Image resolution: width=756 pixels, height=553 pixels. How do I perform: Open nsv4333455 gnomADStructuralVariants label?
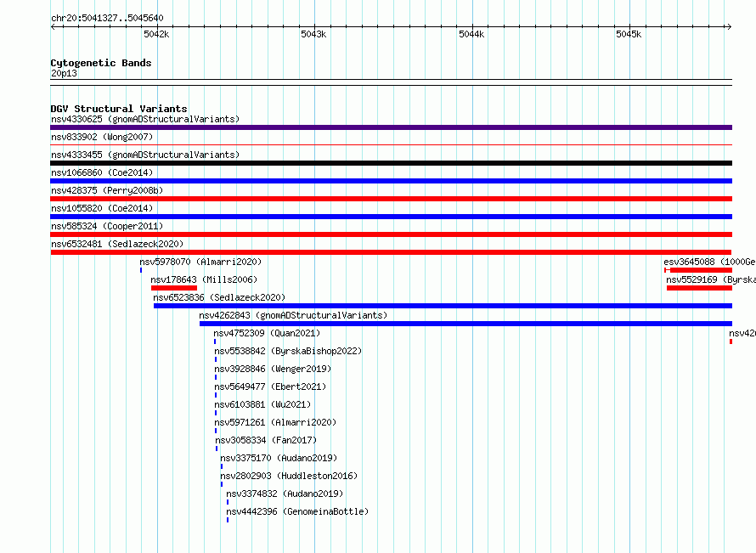coord(145,155)
